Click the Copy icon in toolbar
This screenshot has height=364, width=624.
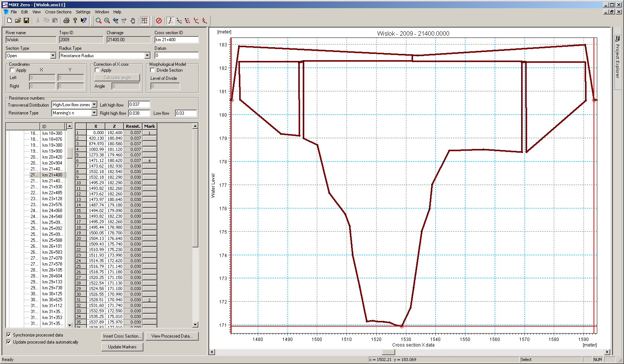[46, 21]
